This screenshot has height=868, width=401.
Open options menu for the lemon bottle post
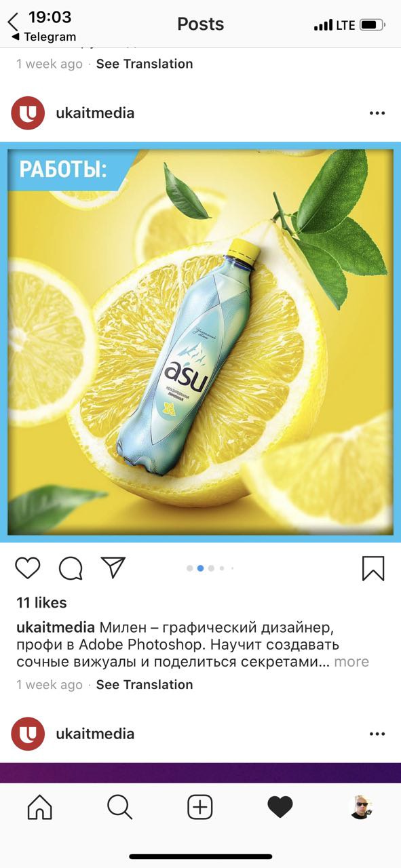point(377,113)
